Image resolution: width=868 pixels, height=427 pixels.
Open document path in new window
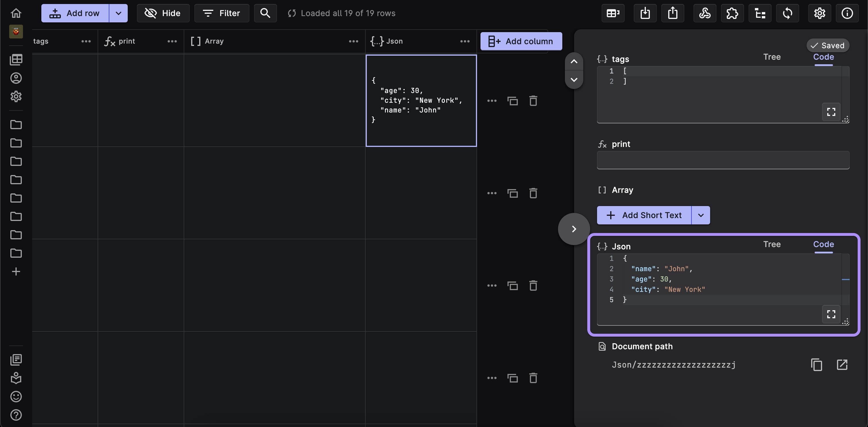pyautogui.click(x=842, y=364)
